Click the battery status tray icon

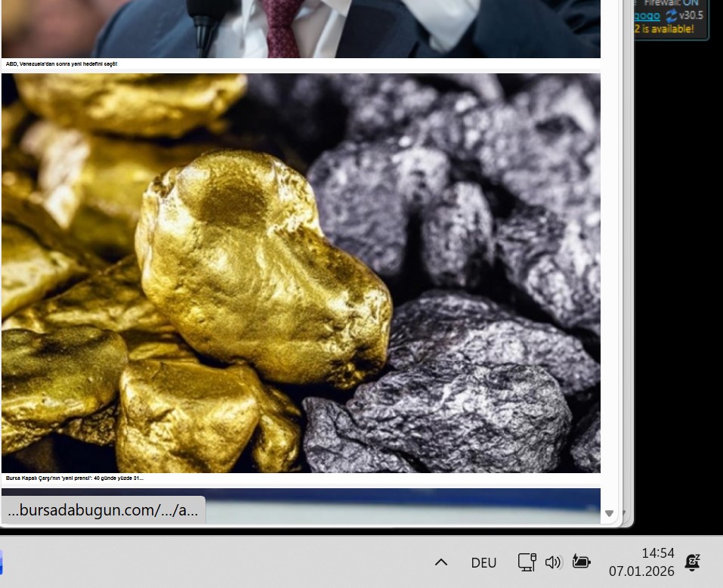pos(581,562)
